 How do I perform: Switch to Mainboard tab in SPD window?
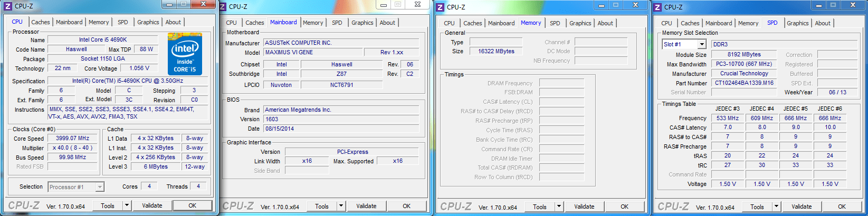pyautogui.click(x=719, y=23)
